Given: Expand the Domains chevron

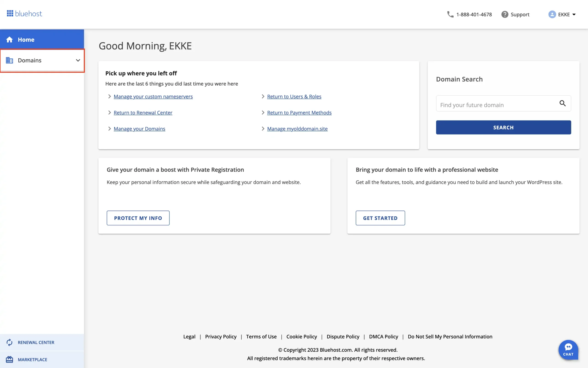Looking at the screenshot, I should (x=78, y=60).
